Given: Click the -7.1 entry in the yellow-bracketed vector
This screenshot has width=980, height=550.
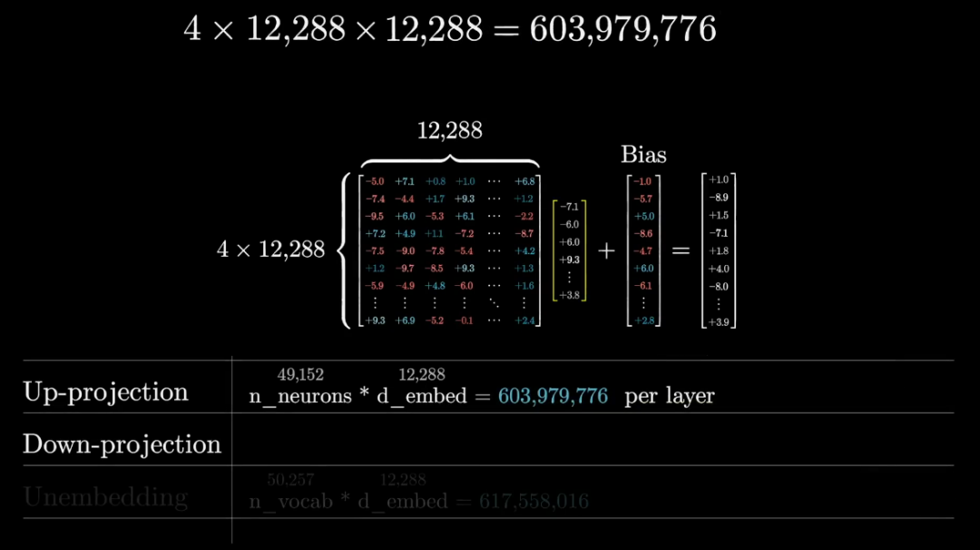Looking at the screenshot, I should [x=569, y=206].
